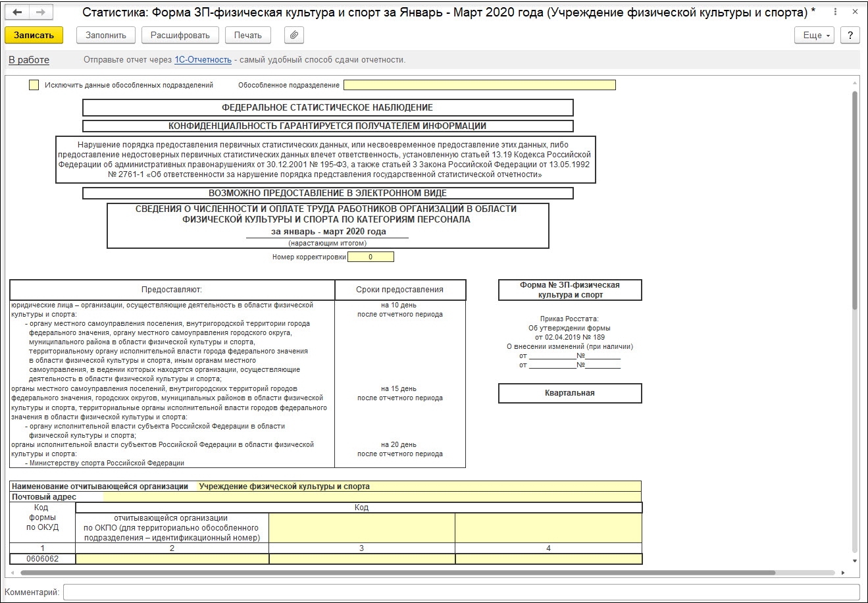Screen dimensions: 868x603
Task: Print the report with Печать
Action: coord(248,36)
